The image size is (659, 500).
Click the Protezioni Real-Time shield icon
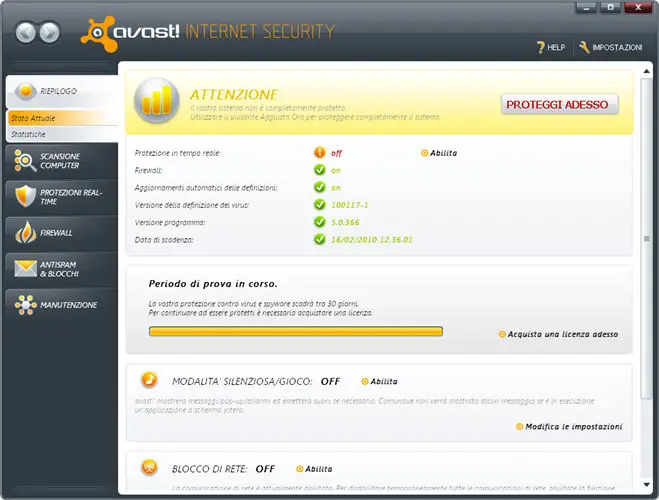point(25,196)
